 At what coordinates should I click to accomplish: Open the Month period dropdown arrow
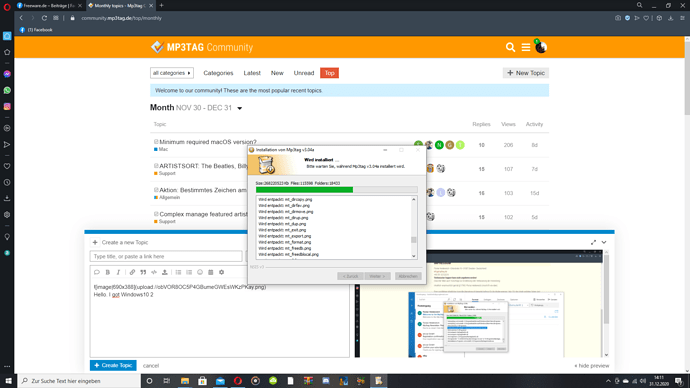[x=240, y=108]
